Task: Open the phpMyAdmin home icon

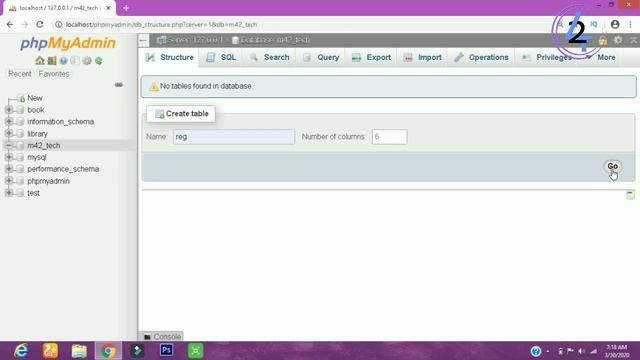Action: tap(40, 61)
